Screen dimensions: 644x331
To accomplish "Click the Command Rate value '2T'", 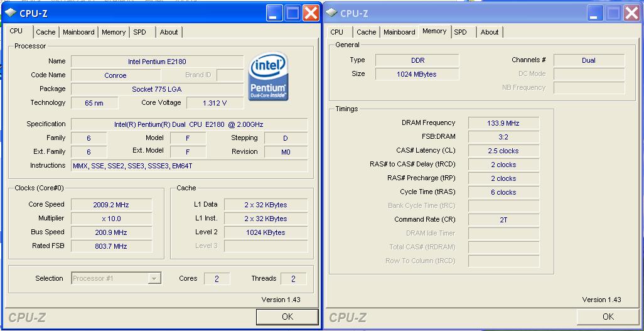I will coord(503,220).
